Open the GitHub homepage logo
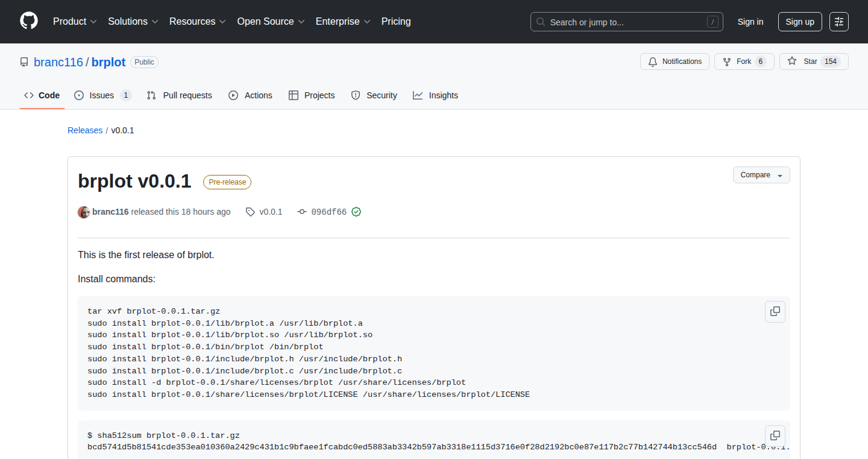 29,21
